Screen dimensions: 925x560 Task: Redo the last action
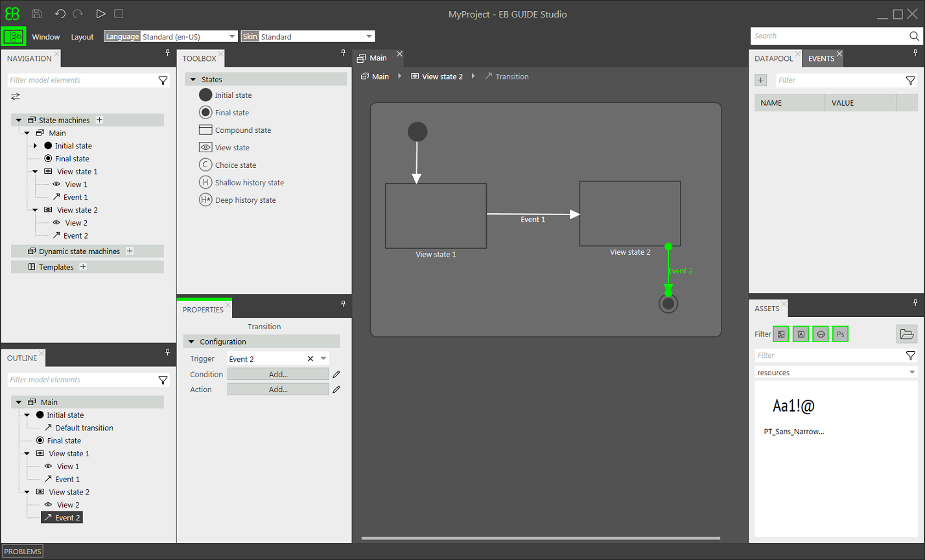pyautogui.click(x=78, y=14)
